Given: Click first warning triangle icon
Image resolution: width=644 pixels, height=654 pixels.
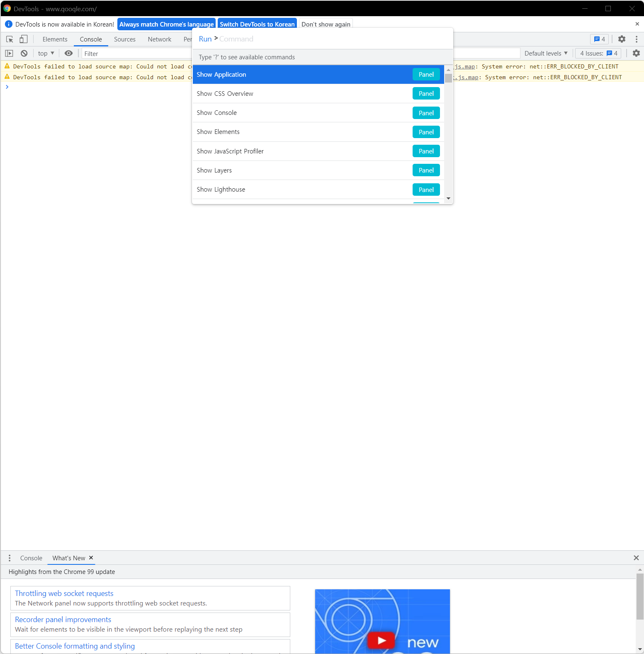Looking at the screenshot, I should pyautogui.click(x=7, y=66).
